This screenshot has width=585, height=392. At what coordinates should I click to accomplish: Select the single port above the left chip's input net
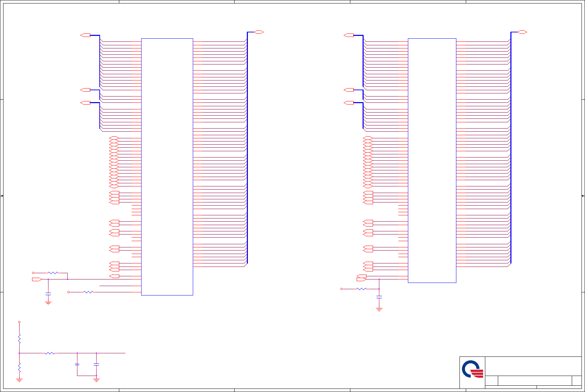point(114,276)
